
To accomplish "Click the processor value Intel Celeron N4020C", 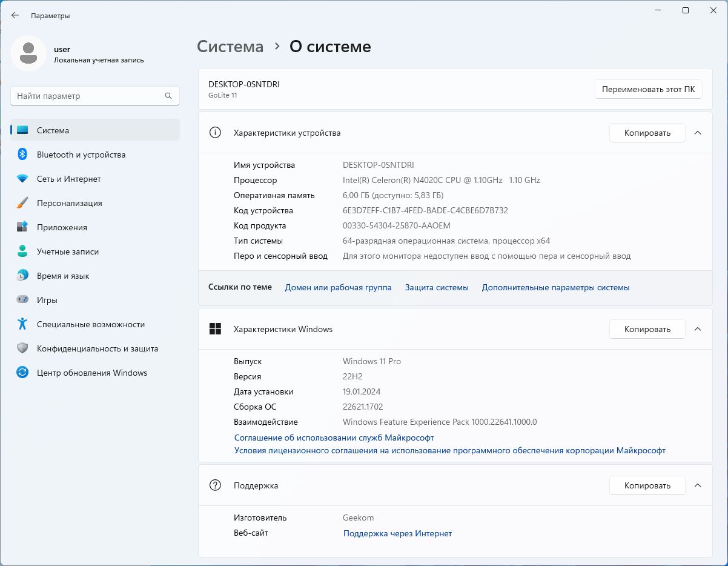I will [x=441, y=180].
